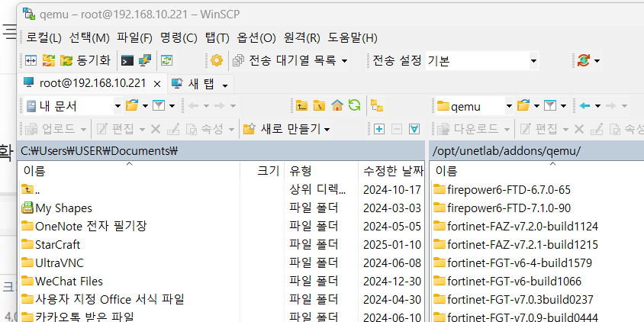
Task: Open 전송 설정 기본 transfer preset combo box
Action: tap(481, 61)
